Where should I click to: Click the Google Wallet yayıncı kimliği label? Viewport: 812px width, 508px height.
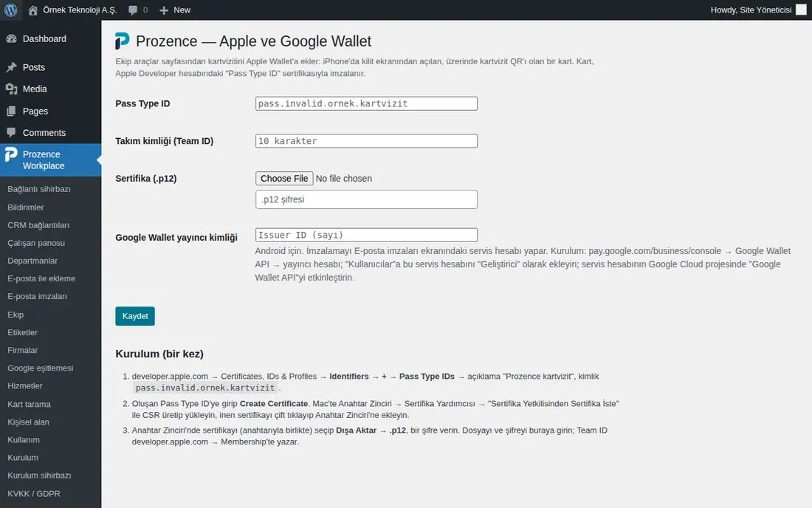point(176,237)
